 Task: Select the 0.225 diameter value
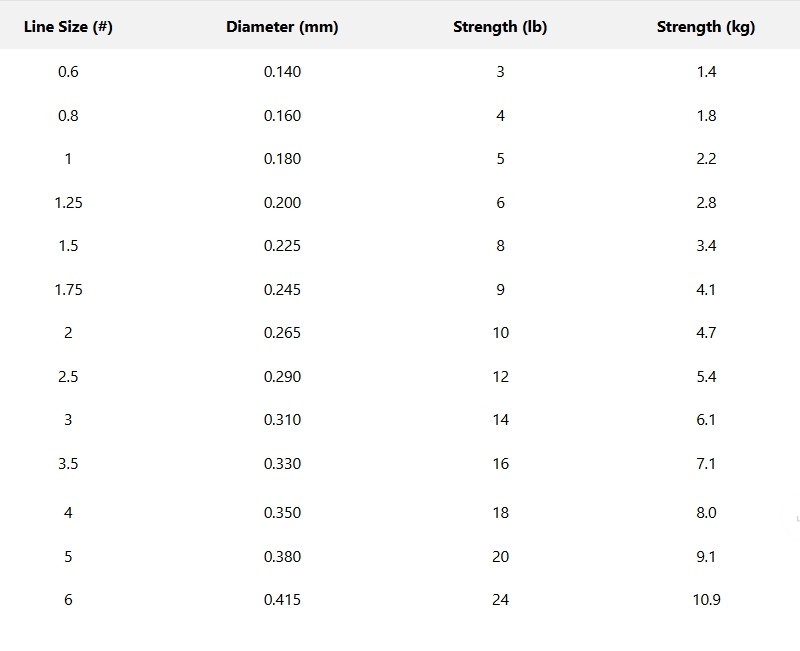(x=282, y=246)
